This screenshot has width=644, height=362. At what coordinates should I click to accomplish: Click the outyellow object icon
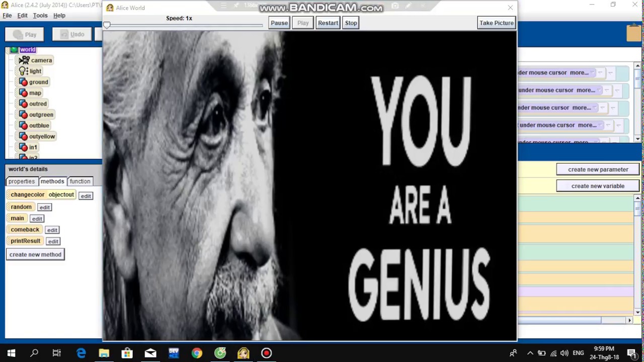pyautogui.click(x=23, y=136)
